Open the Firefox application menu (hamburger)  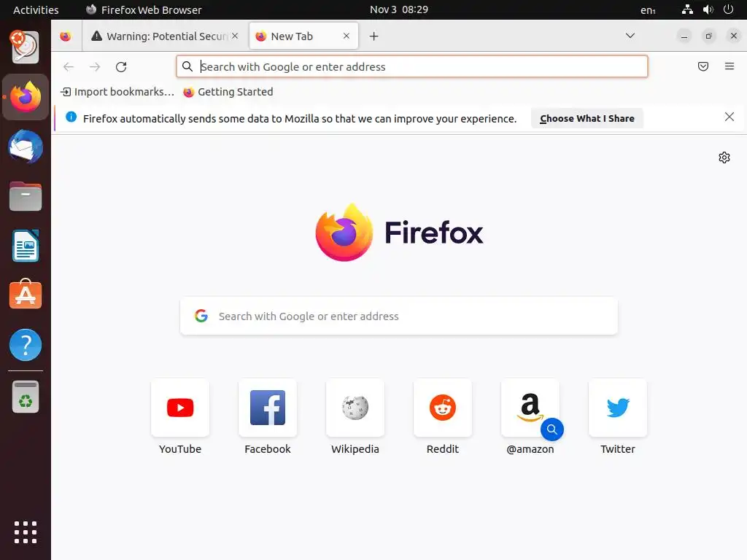click(x=729, y=66)
